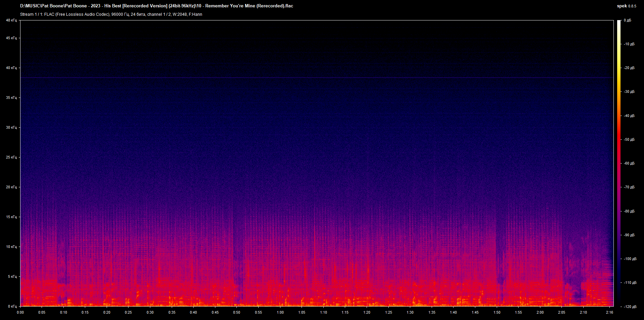This screenshot has width=644, height=320.
Task: Click the 1:30 time axis marker
Action: pyautogui.click(x=410, y=312)
